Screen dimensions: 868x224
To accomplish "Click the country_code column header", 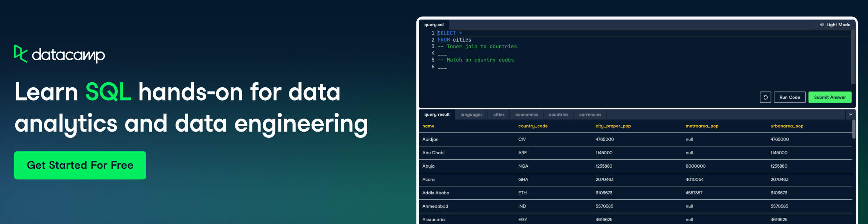I will pos(533,126).
